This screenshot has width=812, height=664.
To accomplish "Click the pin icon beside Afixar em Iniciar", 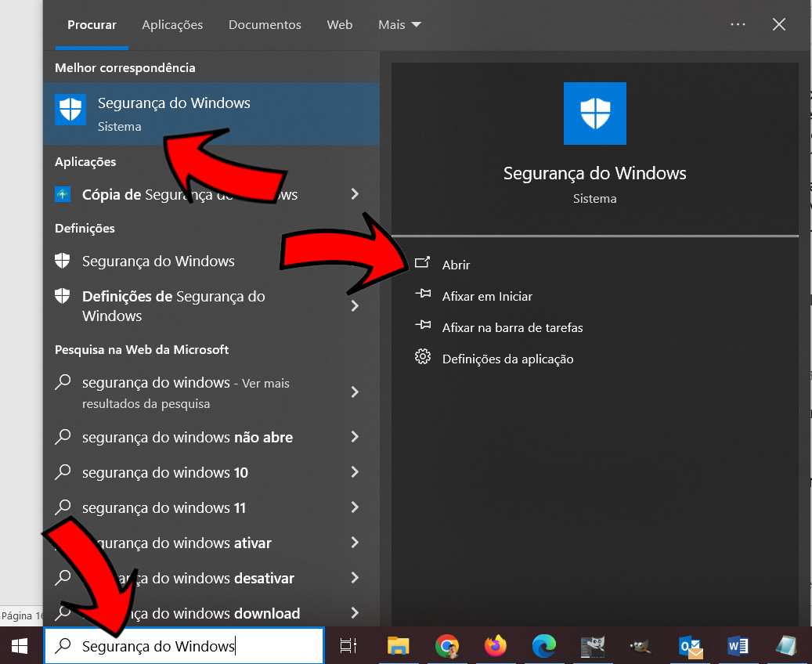I will point(423,294).
